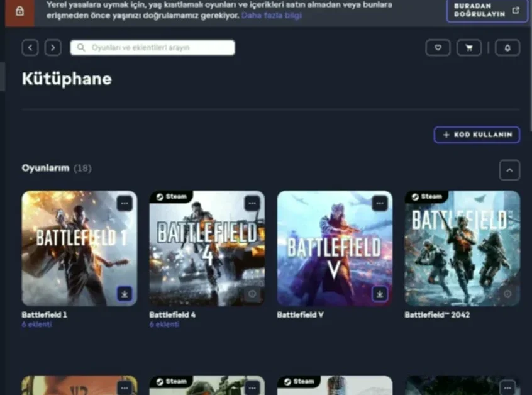532x395 pixels.
Task: Open the shopping cart
Action: coord(469,48)
